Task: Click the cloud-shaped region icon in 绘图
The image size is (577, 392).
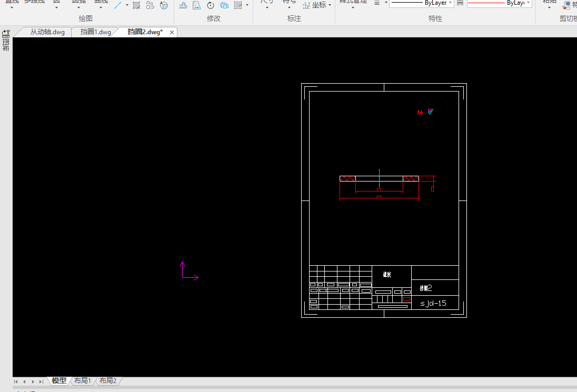Action: 150,5
